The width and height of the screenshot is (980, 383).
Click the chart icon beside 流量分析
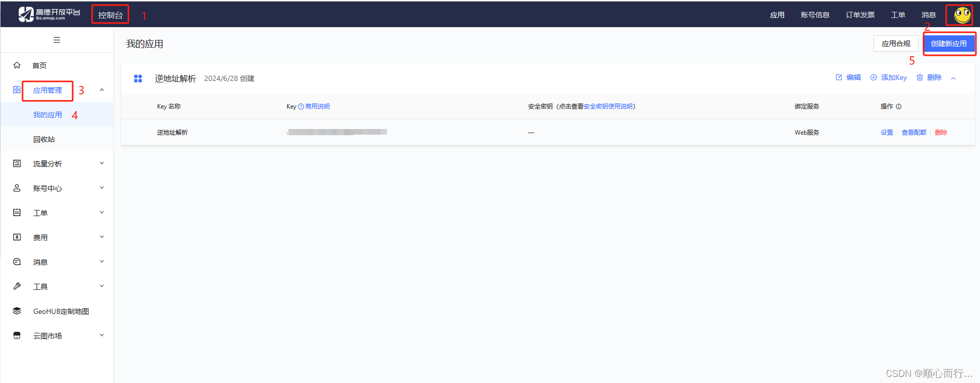tap(17, 163)
